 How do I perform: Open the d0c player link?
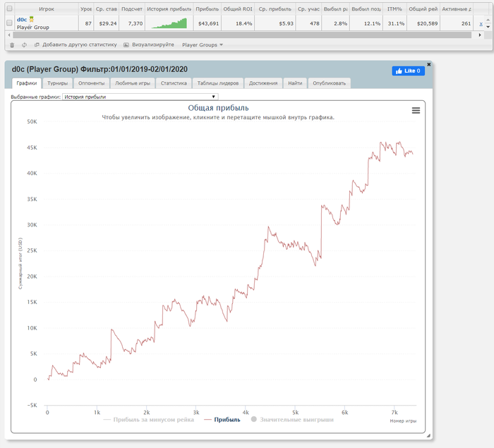tap(22, 20)
